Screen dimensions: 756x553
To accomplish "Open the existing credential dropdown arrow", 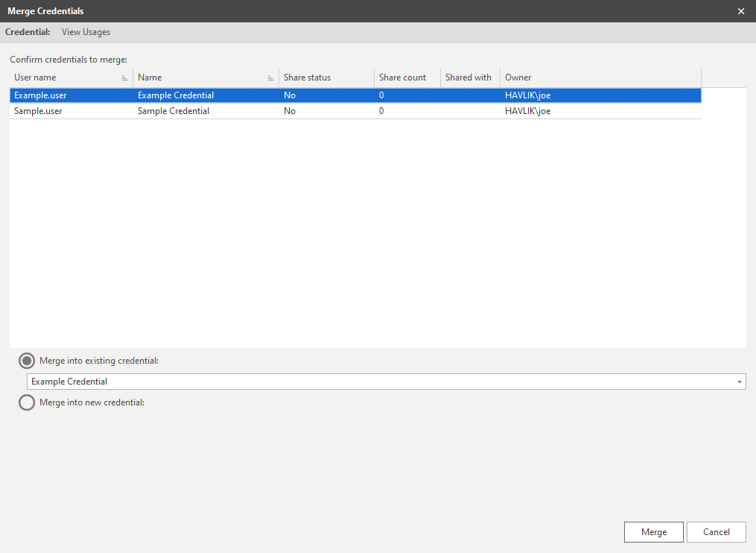I will [739, 382].
